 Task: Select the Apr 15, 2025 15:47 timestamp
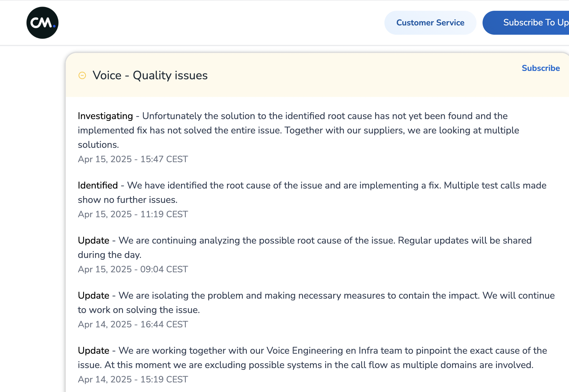[133, 159]
